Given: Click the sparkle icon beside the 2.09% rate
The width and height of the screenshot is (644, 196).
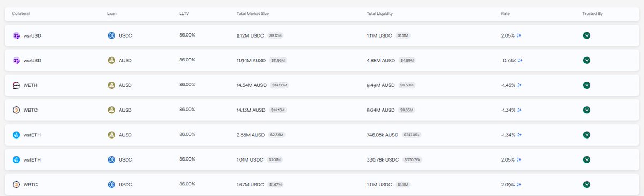Looking at the screenshot, I should click(x=519, y=185).
